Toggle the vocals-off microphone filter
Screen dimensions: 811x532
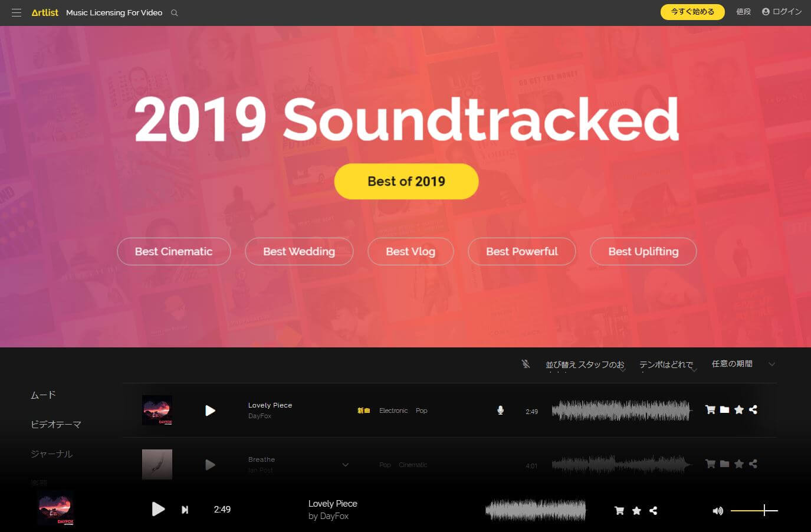[x=526, y=364]
